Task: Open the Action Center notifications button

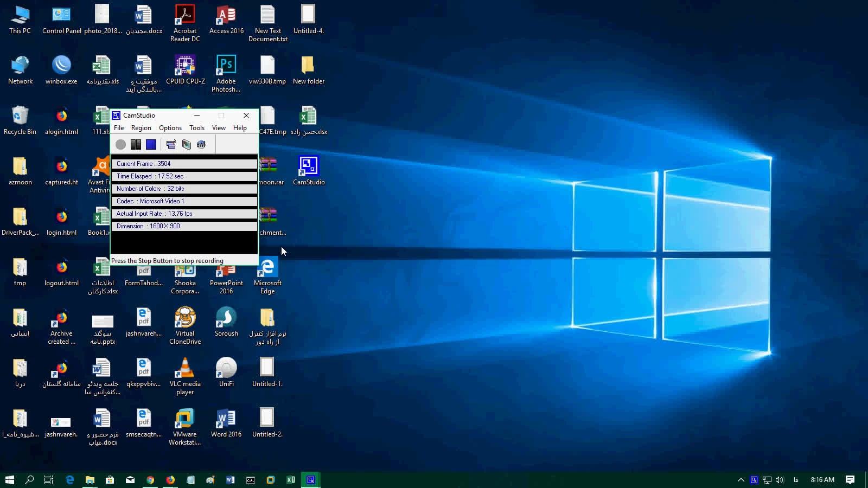Action: [x=850, y=480]
